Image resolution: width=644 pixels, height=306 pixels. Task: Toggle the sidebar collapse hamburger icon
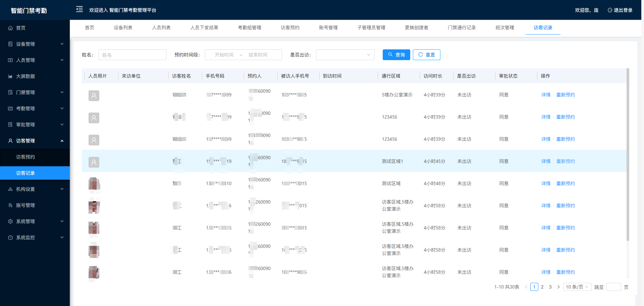pos(79,9)
